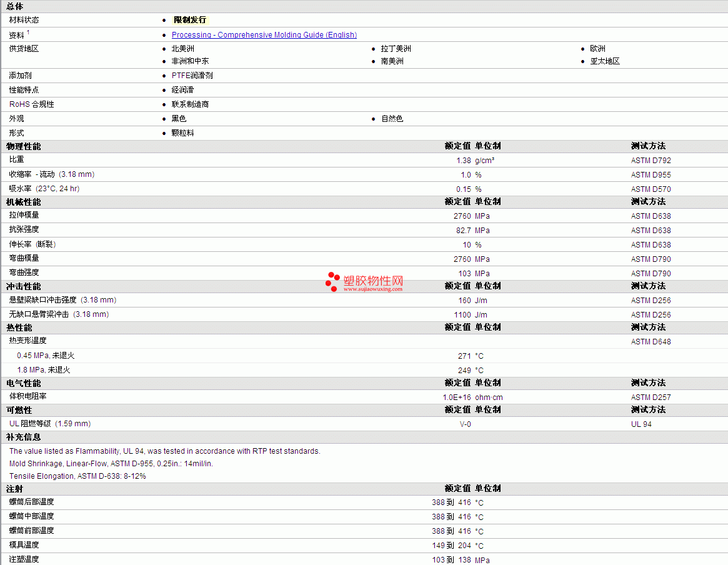This screenshot has width=728, height=565.
Task: Click the UL 94 test method text
Action: point(641,424)
